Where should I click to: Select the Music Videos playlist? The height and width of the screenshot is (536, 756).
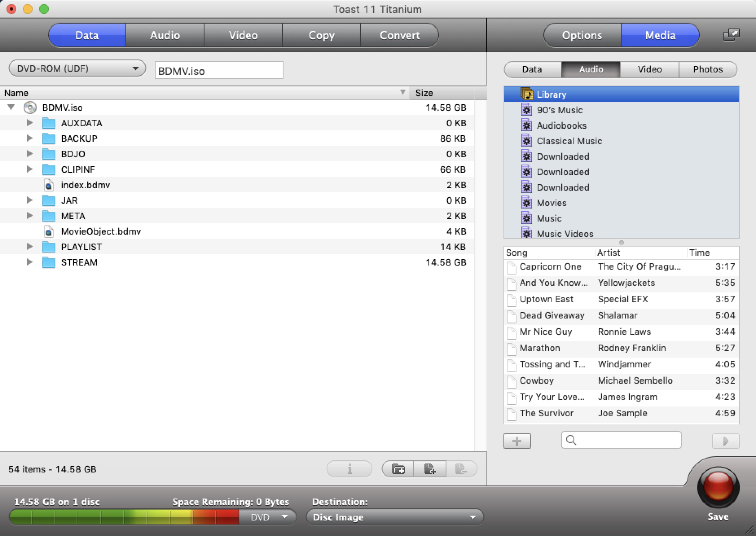pyautogui.click(x=621, y=233)
